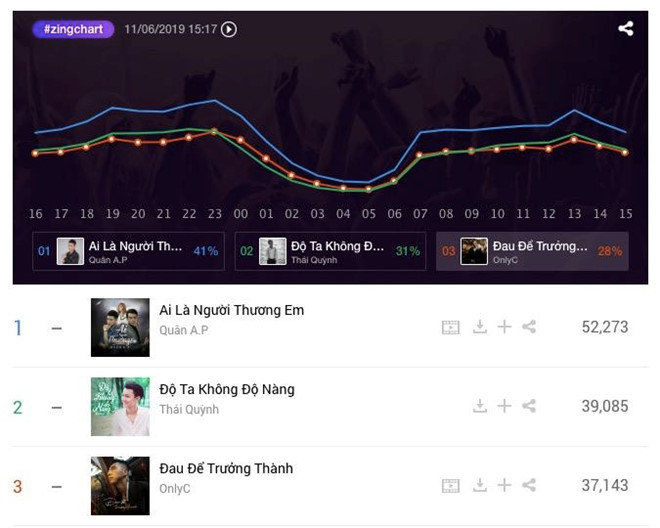
Task: Play the chart via the circled play icon
Action: (x=229, y=29)
